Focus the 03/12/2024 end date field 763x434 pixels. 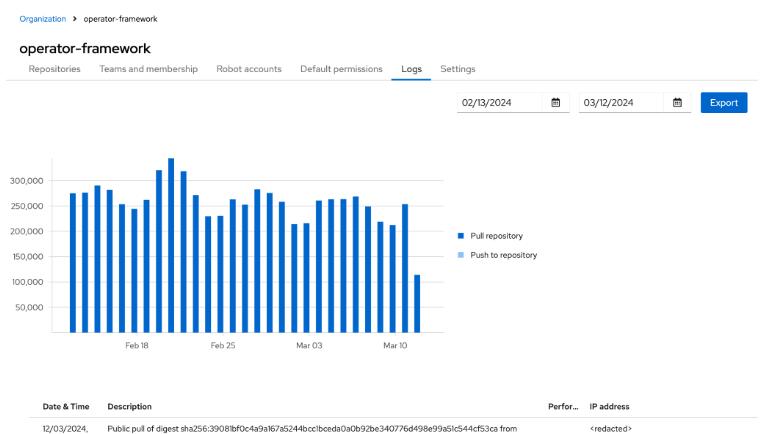click(x=621, y=103)
